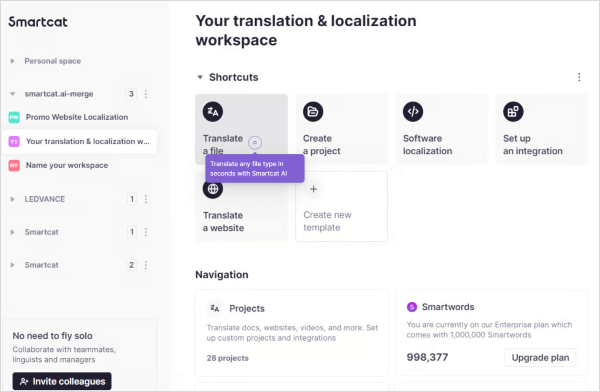Viewport: 600px width, 392px height.
Task: Click the Create a project shortcut label
Action: [321, 144]
